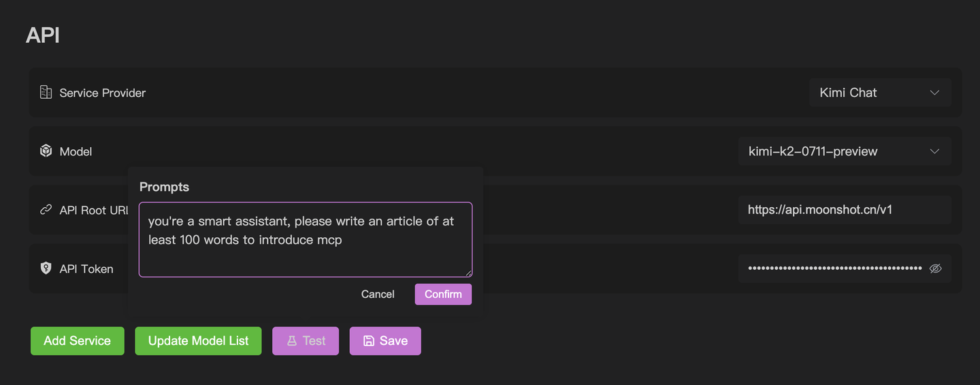Viewport: 980px width, 385px height.
Task: Click inside the Prompts text area
Action: point(306,239)
